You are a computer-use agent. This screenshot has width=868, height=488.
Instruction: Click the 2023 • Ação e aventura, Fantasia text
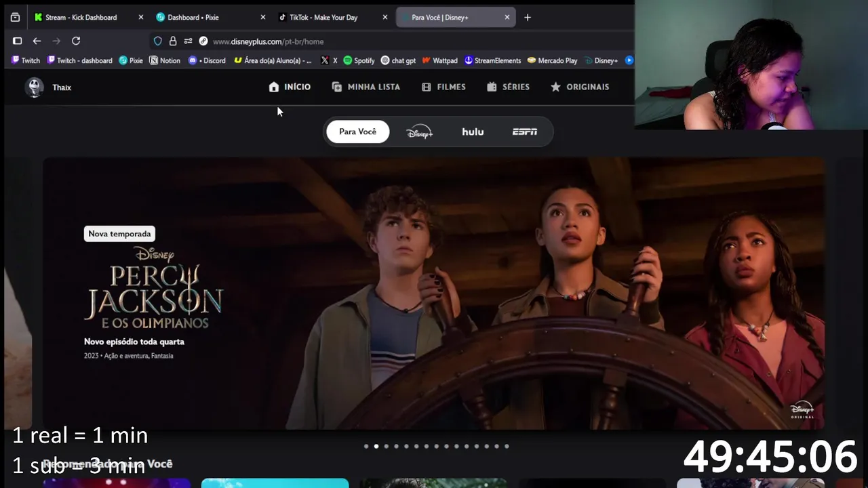point(129,356)
